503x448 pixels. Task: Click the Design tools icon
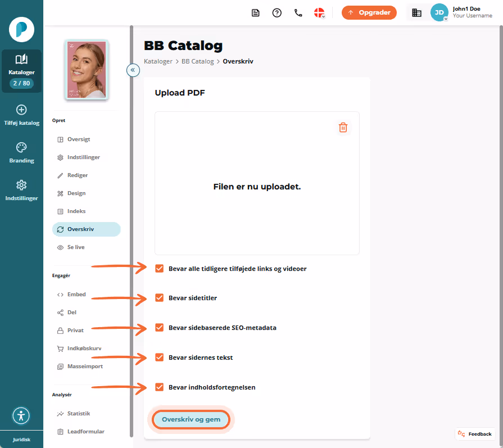pos(60,193)
